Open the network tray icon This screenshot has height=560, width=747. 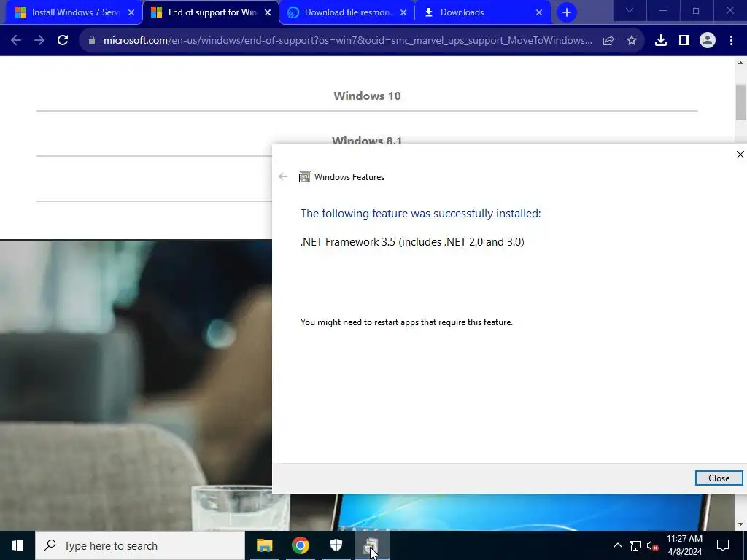635,545
